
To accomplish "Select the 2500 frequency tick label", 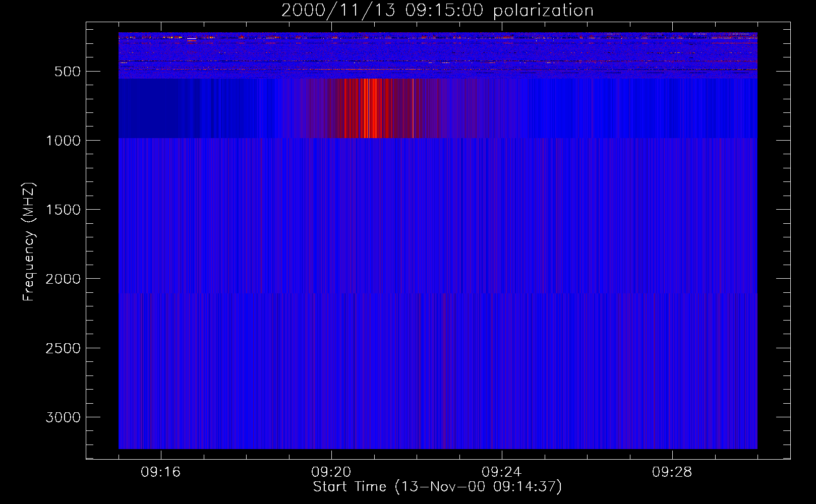I will coord(63,348).
